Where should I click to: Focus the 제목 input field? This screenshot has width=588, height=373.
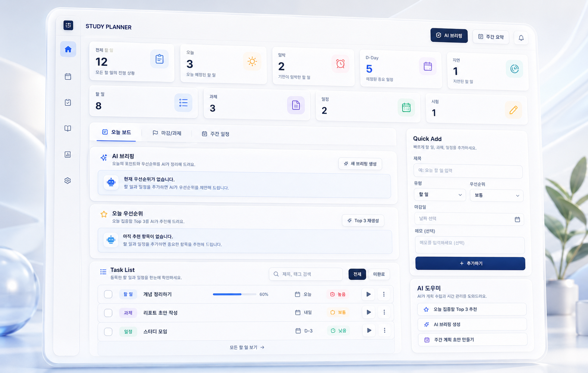[x=468, y=171]
